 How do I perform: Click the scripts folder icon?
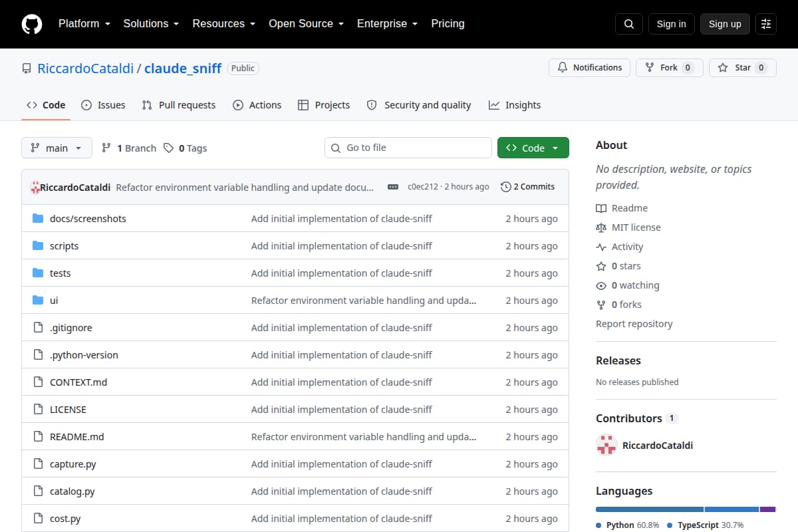click(x=38, y=246)
